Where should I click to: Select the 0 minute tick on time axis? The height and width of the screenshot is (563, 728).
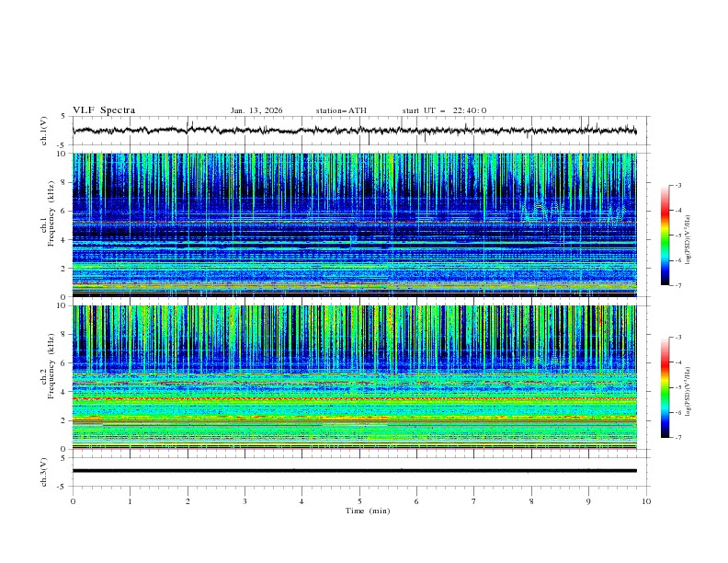[73, 500]
